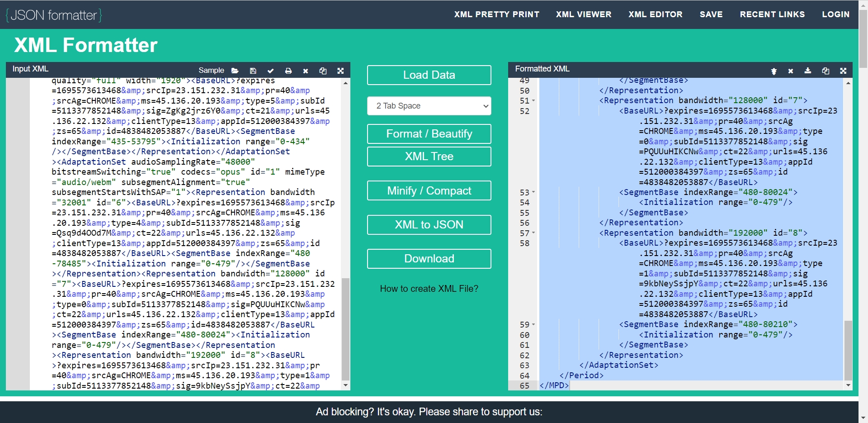Screen dimensions: 868x423
Task: Click the Formatted XML panel title
Action: [542, 69]
